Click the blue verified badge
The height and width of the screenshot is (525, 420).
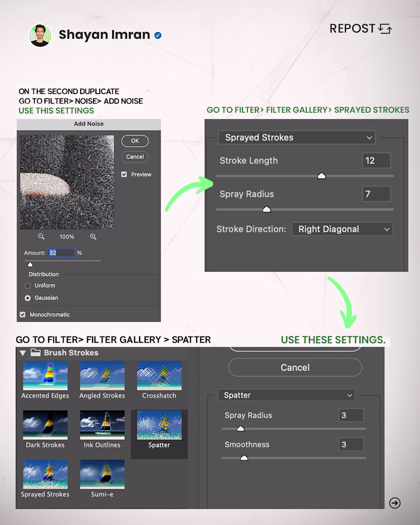pos(158,35)
